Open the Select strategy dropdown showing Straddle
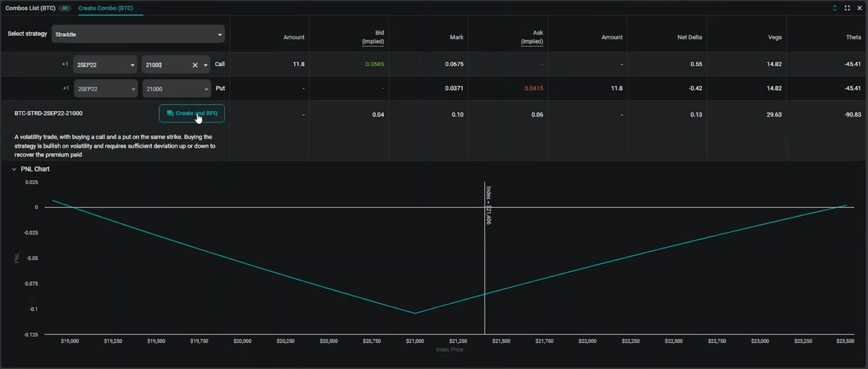 point(138,34)
